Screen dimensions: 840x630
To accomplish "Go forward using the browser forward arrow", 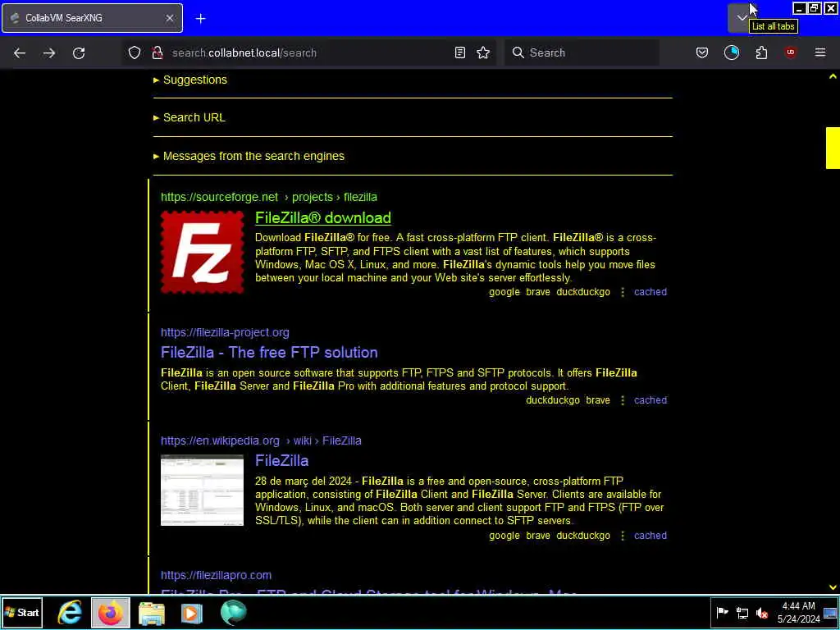I will click(x=49, y=52).
